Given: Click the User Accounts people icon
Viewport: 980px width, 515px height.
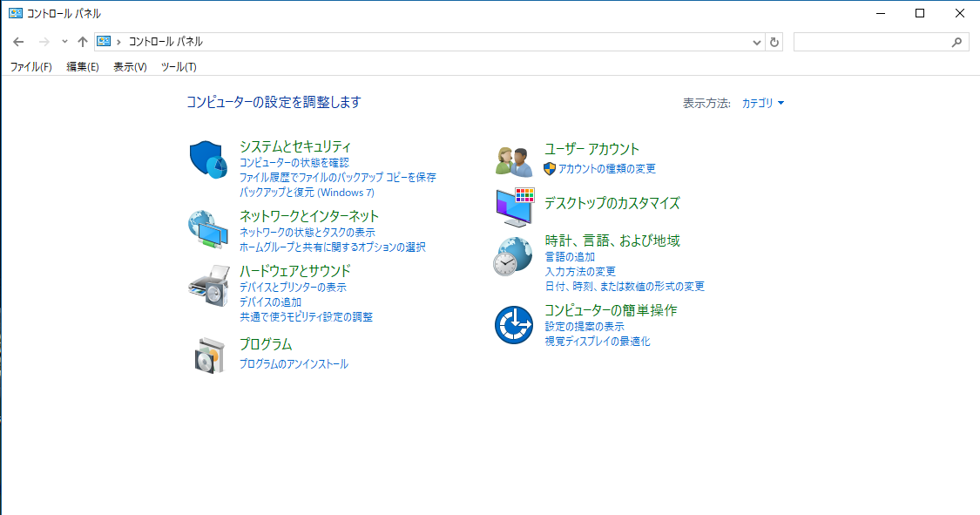Looking at the screenshot, I should [x=513, y=160].
